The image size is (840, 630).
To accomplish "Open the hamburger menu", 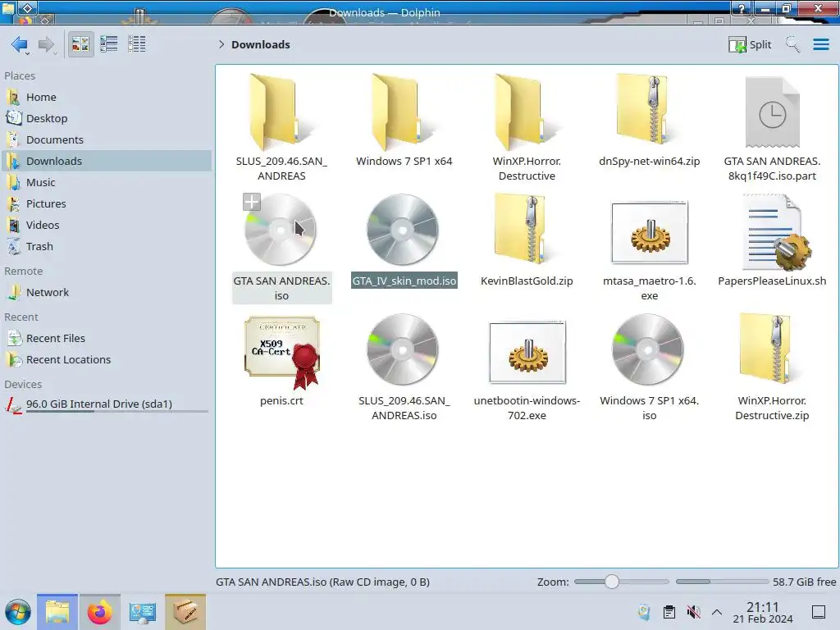I will click(x=820, y=44).
